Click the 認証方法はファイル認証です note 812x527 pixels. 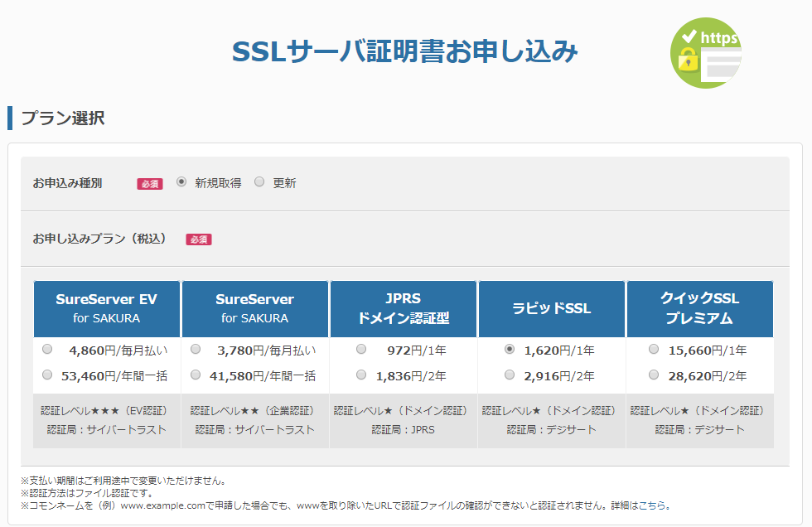coord(88,493)
